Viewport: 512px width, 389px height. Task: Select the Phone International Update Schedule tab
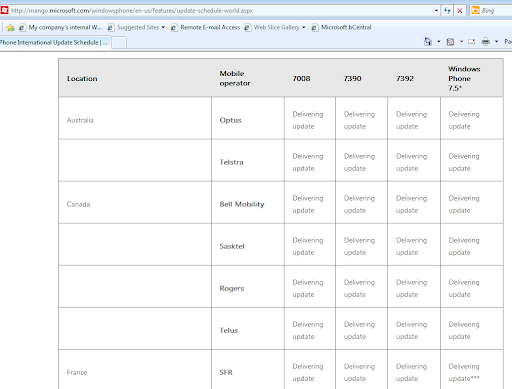pyautogui.click(x=55, y=43)
